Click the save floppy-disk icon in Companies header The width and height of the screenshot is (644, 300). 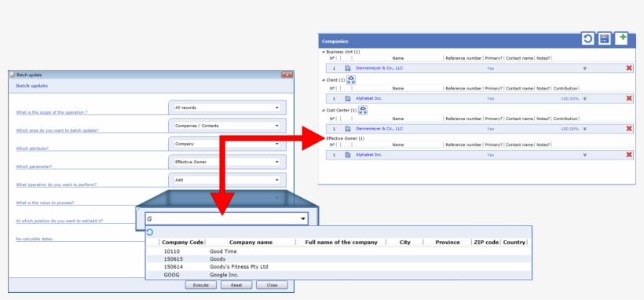point(604,38)
